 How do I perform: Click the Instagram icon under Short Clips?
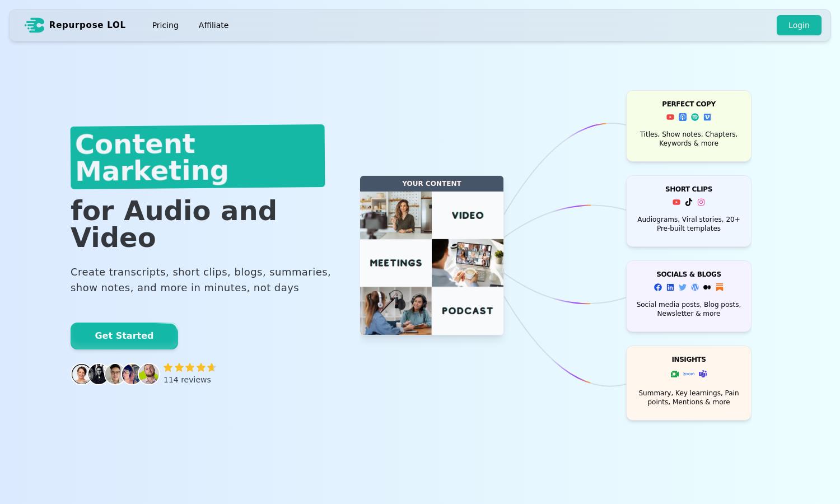point(701,202)
